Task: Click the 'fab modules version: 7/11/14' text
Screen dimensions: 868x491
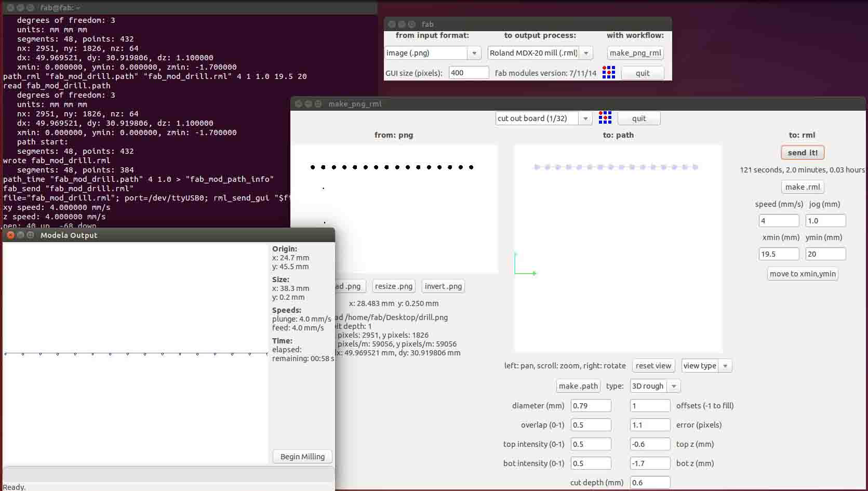Action: (x=545, y=73)
